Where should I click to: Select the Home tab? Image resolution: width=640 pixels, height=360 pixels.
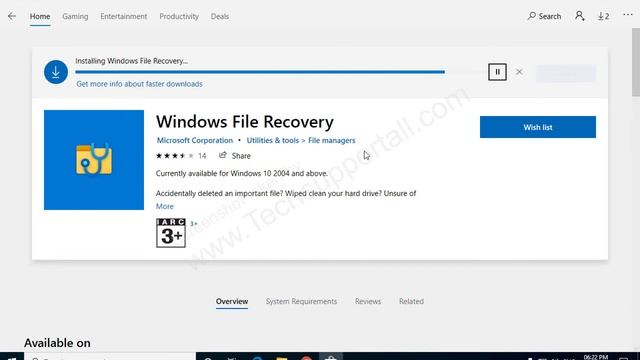pyautogui.click(x=40, y=16)
